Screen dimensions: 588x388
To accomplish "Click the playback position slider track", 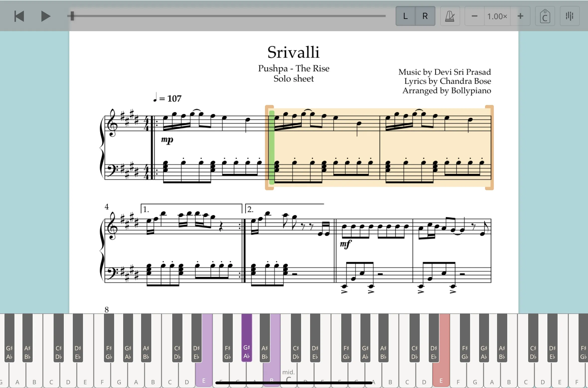I will (226, 16).
